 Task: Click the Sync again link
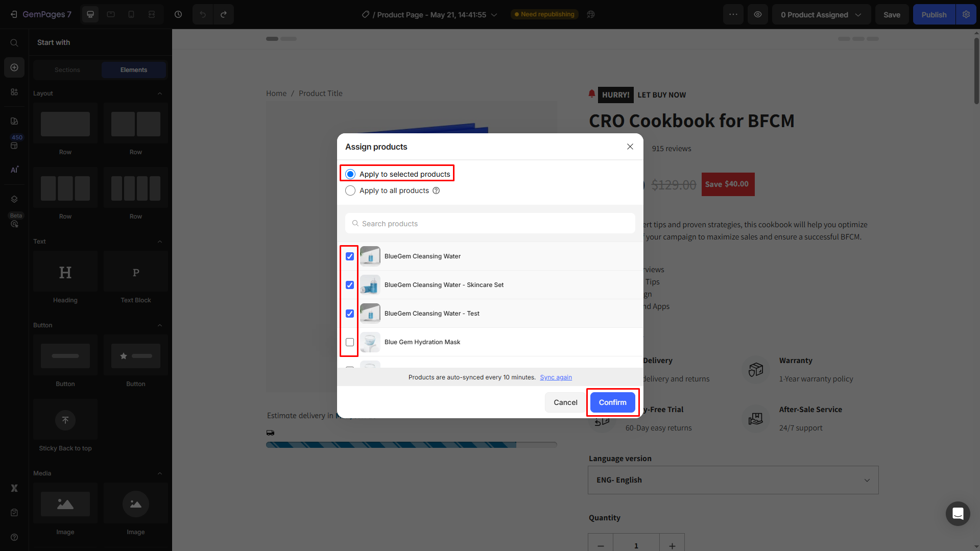(x=556, y=377)
